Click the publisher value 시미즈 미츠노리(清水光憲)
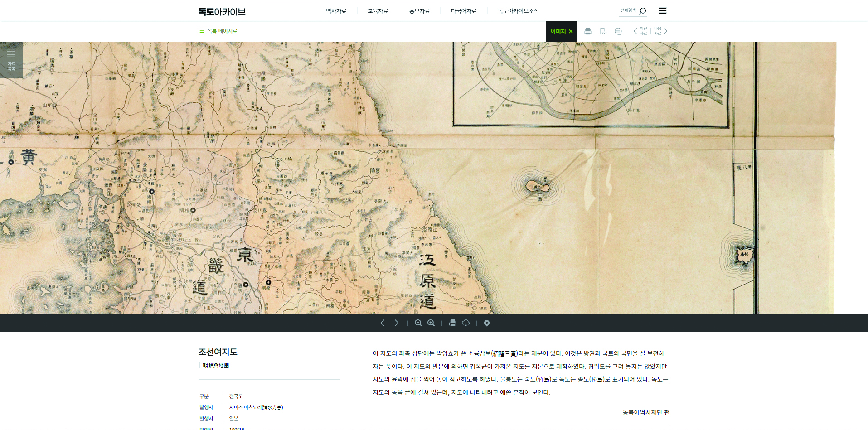The height and width of the screenshot is (430, 868). click(x=256, y=407)
